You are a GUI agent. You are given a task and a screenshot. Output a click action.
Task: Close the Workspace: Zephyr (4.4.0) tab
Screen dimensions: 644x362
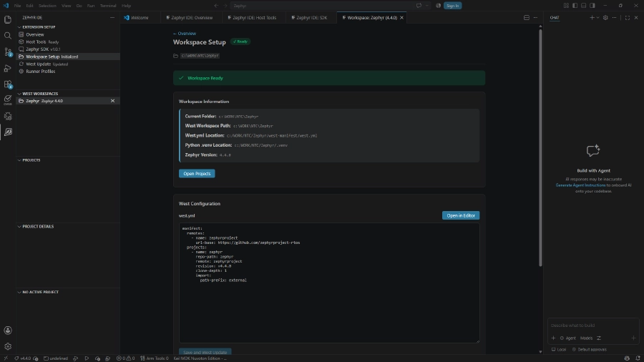[401, 18]
